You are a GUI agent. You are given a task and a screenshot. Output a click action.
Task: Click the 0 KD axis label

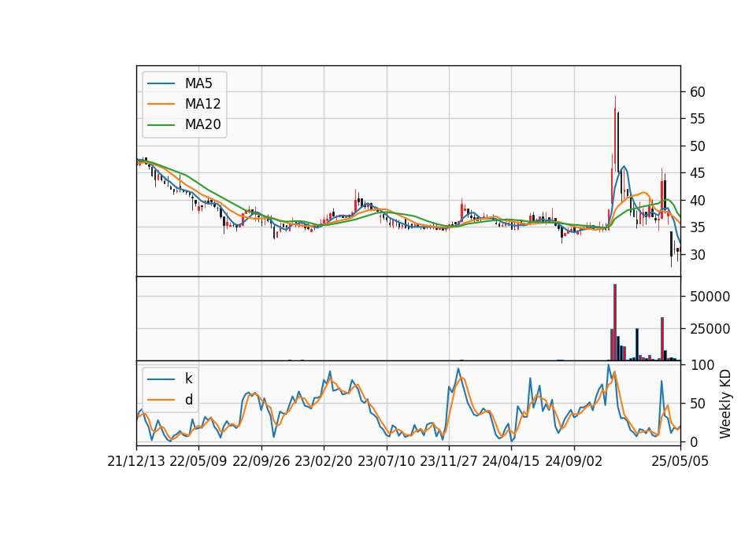[x=693, y=441]
